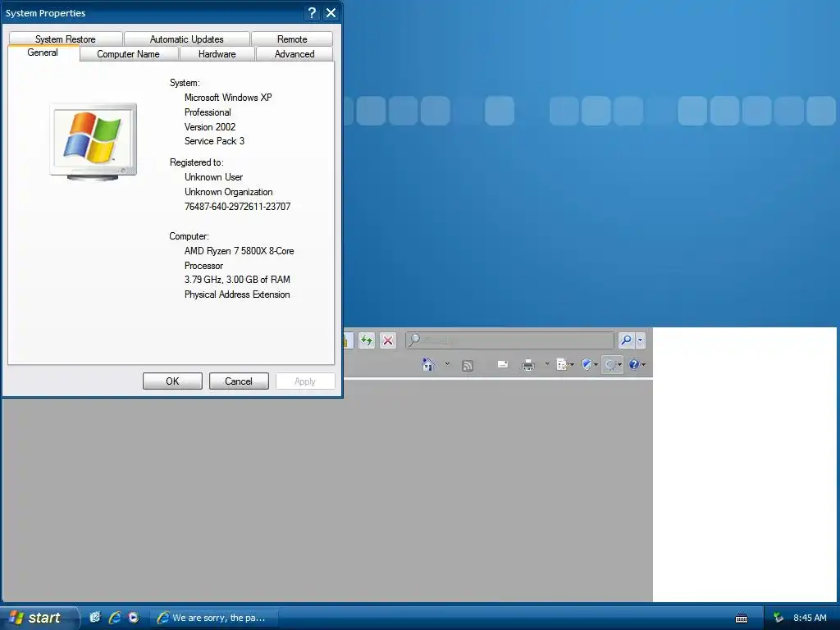Click the Home icon in Internet Explorer
The image size is (840, 630).
tap(428, 365)
